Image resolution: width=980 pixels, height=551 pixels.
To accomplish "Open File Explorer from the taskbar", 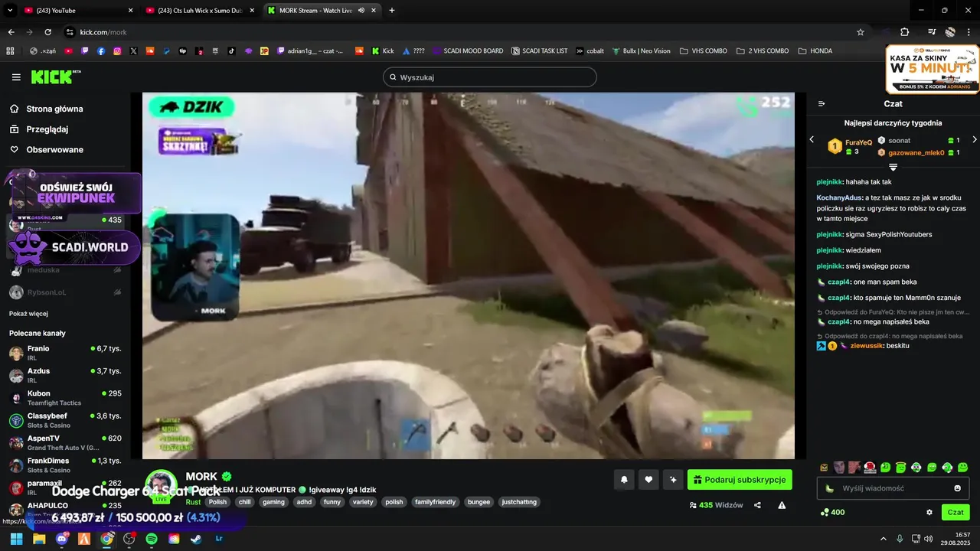I will click(x=39, y=539).
